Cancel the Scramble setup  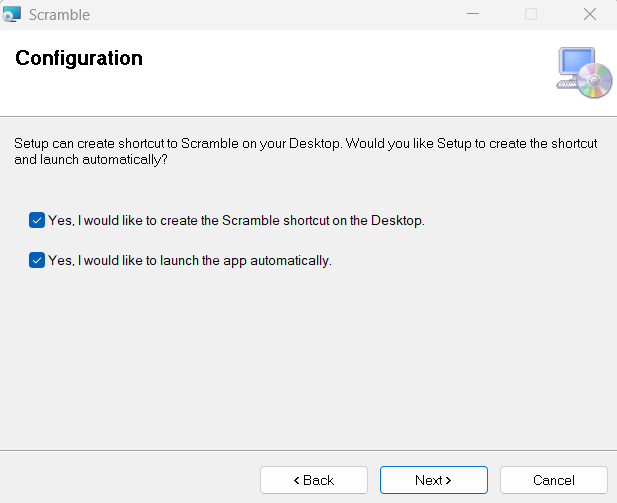tap(554, 480)
